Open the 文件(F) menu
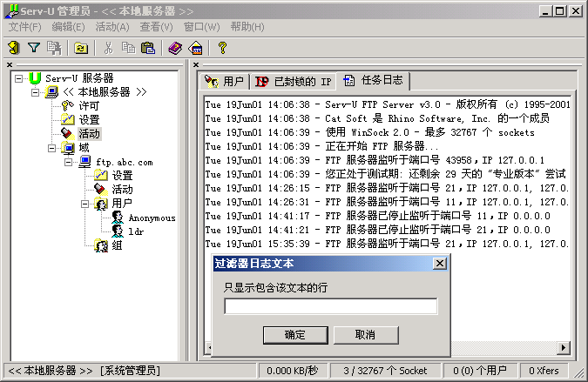 point(24,27)
